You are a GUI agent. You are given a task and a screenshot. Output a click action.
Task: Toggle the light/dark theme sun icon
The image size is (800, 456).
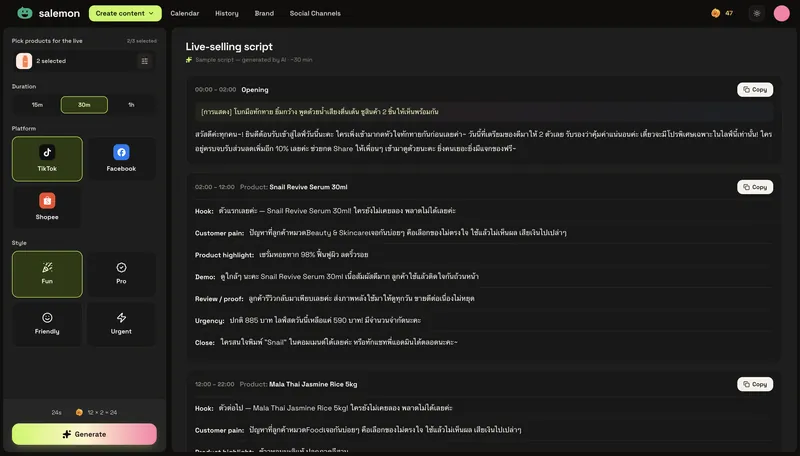(757, 13)
